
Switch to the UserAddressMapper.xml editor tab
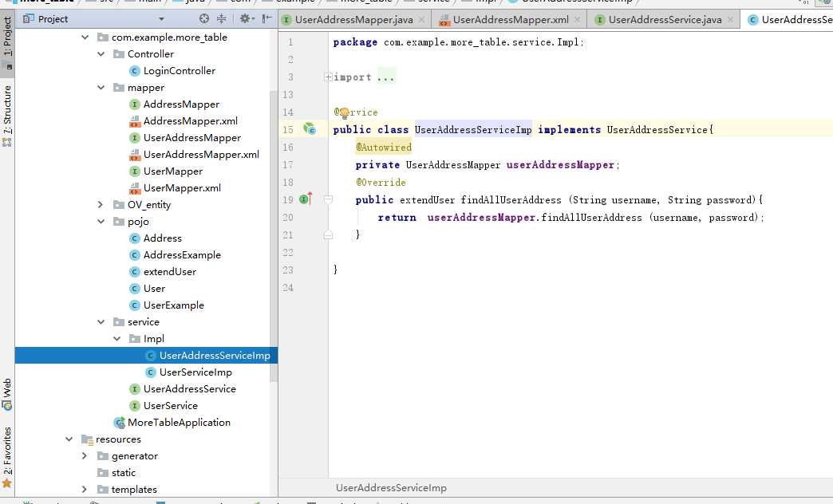511,20
